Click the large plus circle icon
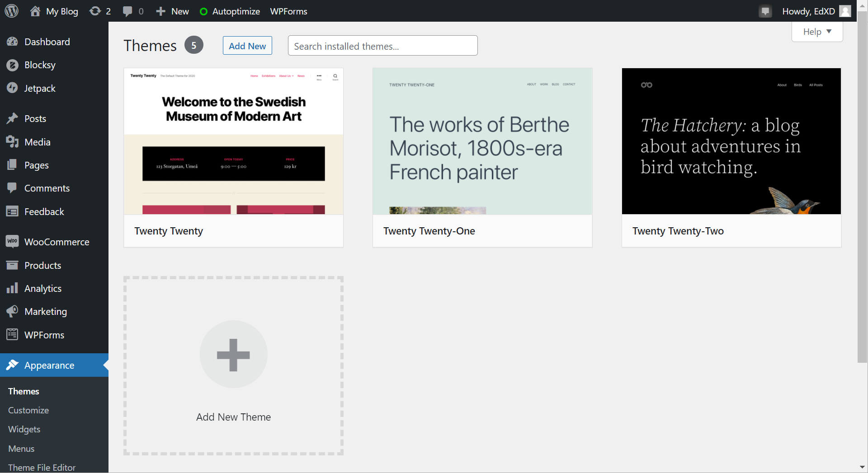 click(233, 355)
